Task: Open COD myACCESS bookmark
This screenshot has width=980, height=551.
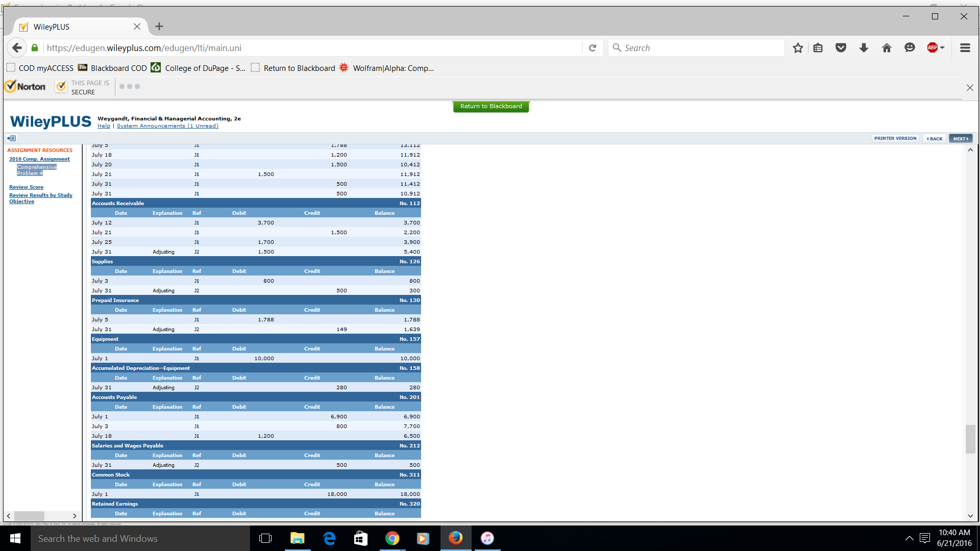Action: coord(40,68)
